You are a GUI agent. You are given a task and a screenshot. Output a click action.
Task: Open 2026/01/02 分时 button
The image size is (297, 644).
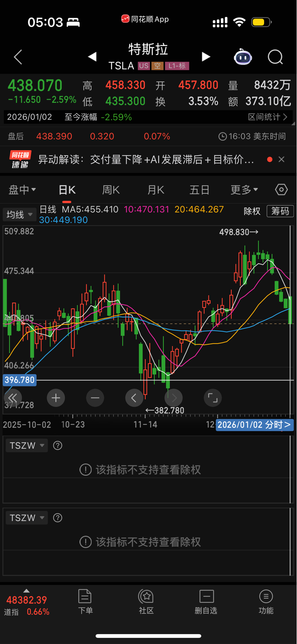255,425
